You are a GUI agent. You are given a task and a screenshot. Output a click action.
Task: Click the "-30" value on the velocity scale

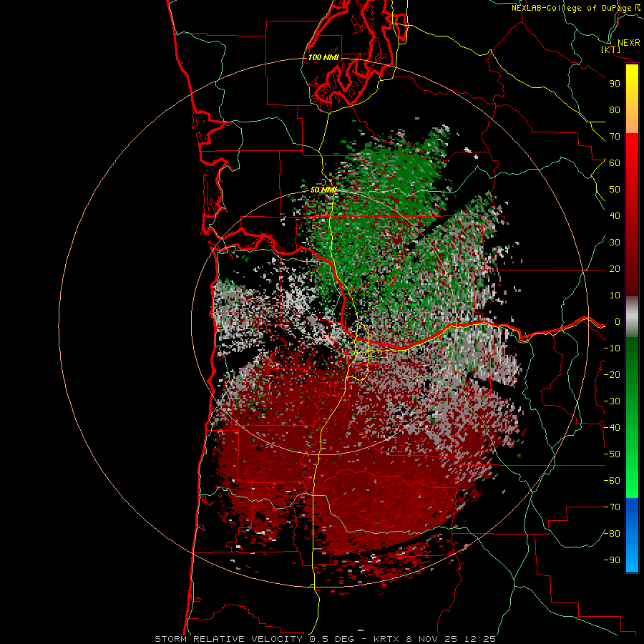click(x=612, y=401)
